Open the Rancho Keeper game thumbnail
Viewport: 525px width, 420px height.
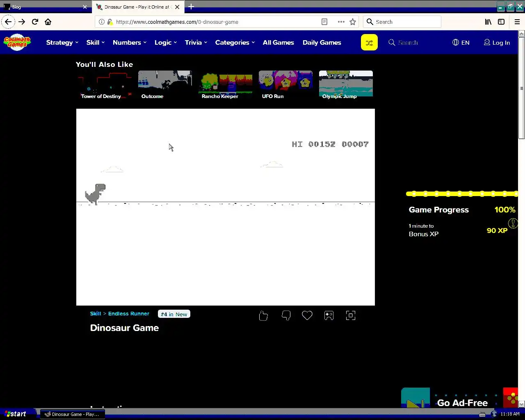(225, 85)
